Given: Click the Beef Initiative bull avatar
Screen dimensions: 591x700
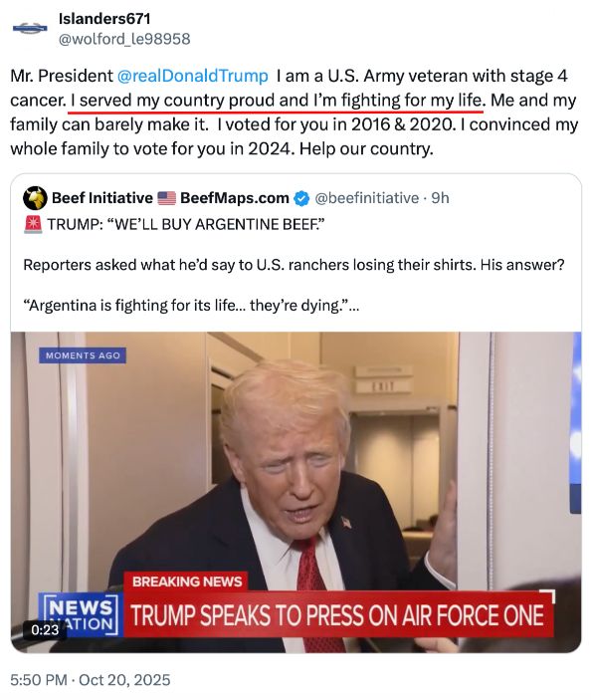Looking at the screenshot, I should (35, 198).
